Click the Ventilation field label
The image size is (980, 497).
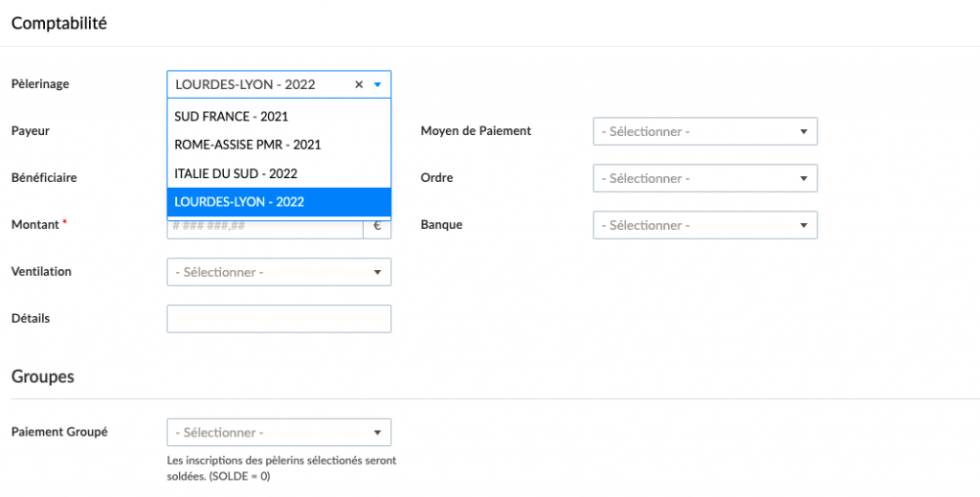[x=41, y=271]
